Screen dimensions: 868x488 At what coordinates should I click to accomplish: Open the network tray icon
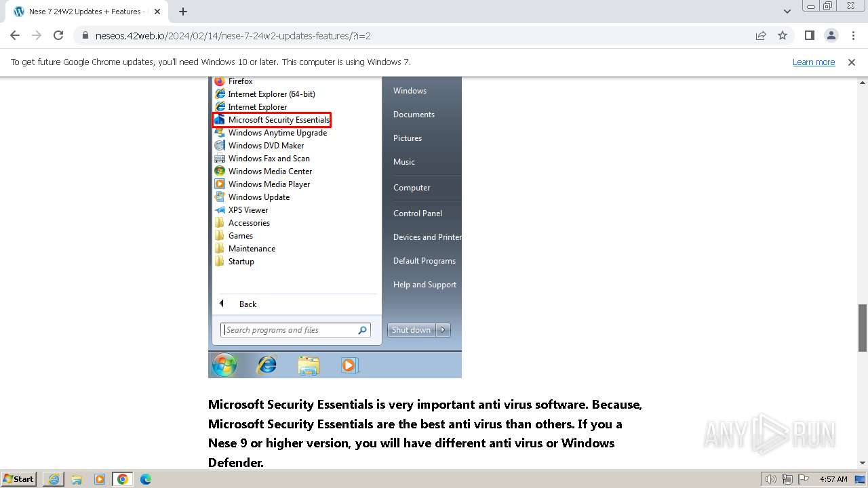click(787, 479)
